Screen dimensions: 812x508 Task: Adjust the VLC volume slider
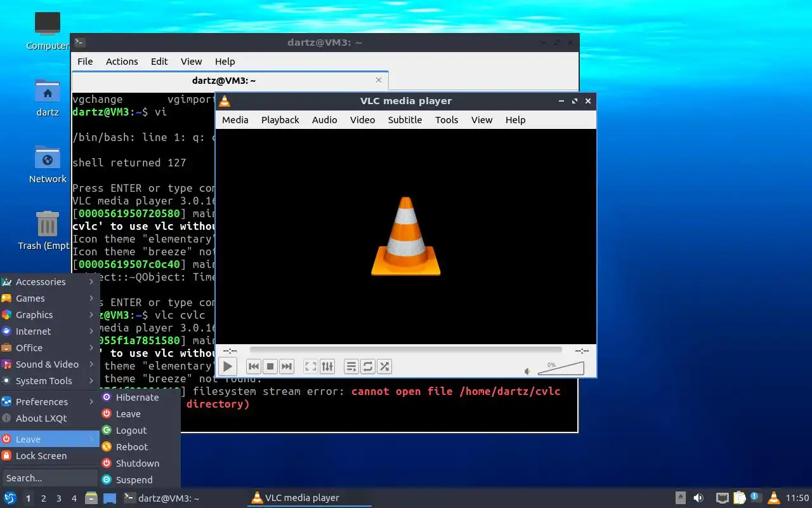tap(561, 368)
